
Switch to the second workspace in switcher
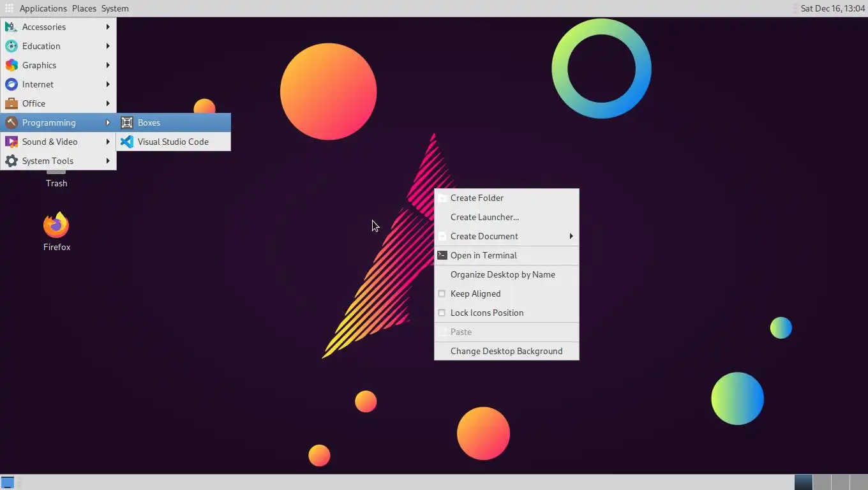[822, 482]
